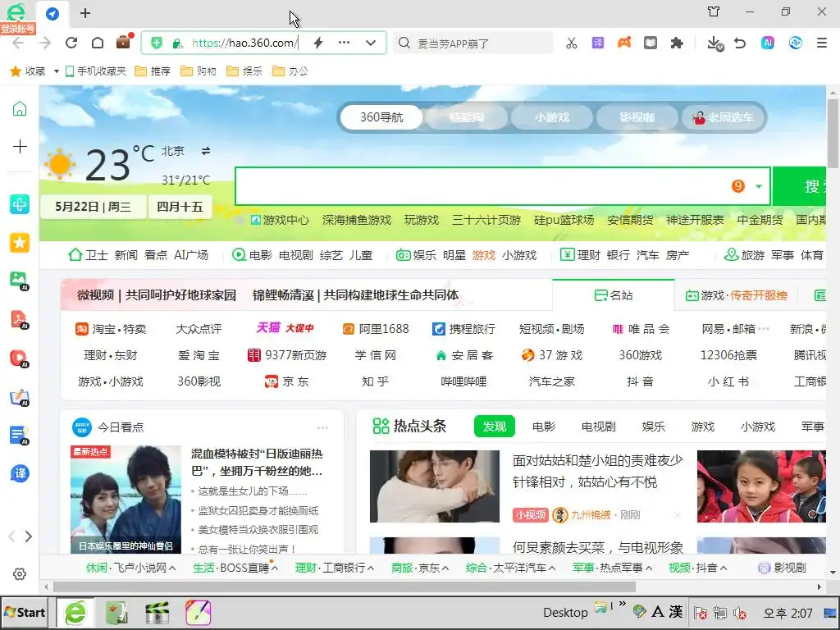Open the 知乎 site link
The width and height of the screenshot is (840, 630).
[375, 381]
